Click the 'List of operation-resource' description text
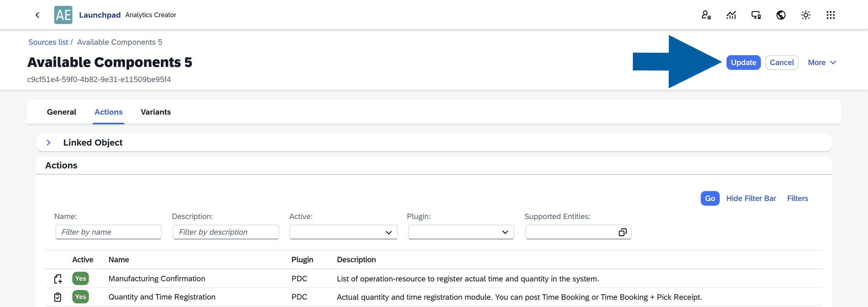The width and height of the screenshot is (868, 307). click(468, 279)
